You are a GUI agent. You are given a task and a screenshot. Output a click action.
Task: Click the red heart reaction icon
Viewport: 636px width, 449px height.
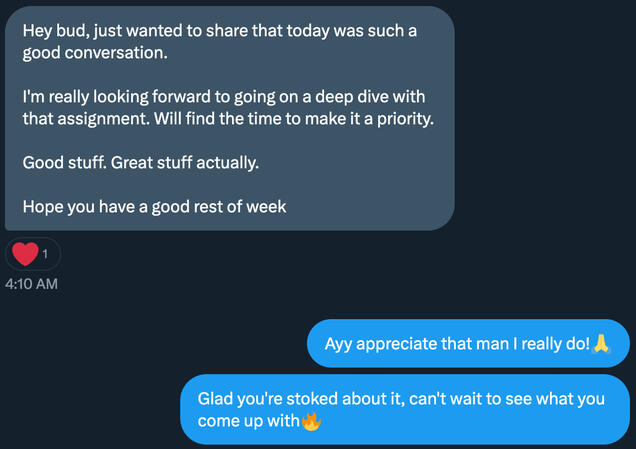(25, 253)
